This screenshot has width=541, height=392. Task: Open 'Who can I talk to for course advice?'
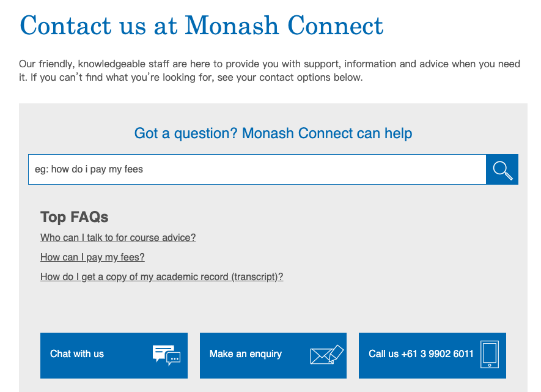(118, 237)
